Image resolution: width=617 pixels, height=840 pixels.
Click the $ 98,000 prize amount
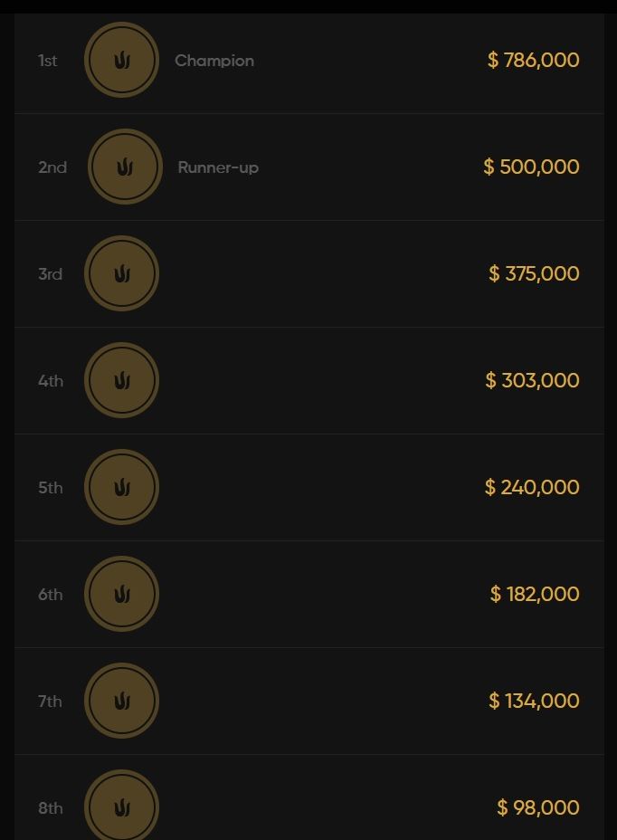click(x=538, y=807)
